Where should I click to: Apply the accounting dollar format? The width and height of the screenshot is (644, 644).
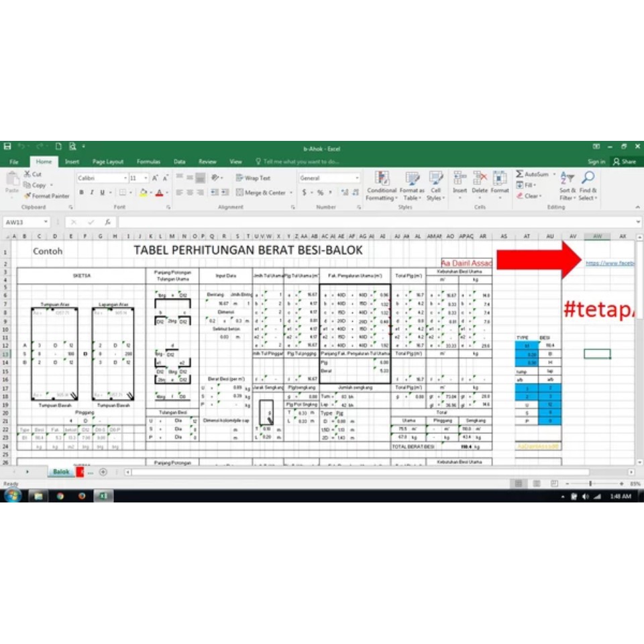coord(305,193)
